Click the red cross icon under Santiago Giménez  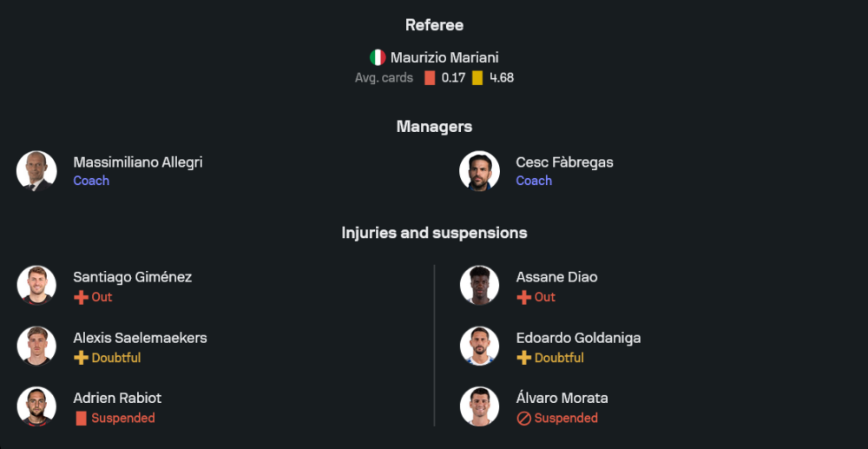pyautogui.click(x=81, y=297)
